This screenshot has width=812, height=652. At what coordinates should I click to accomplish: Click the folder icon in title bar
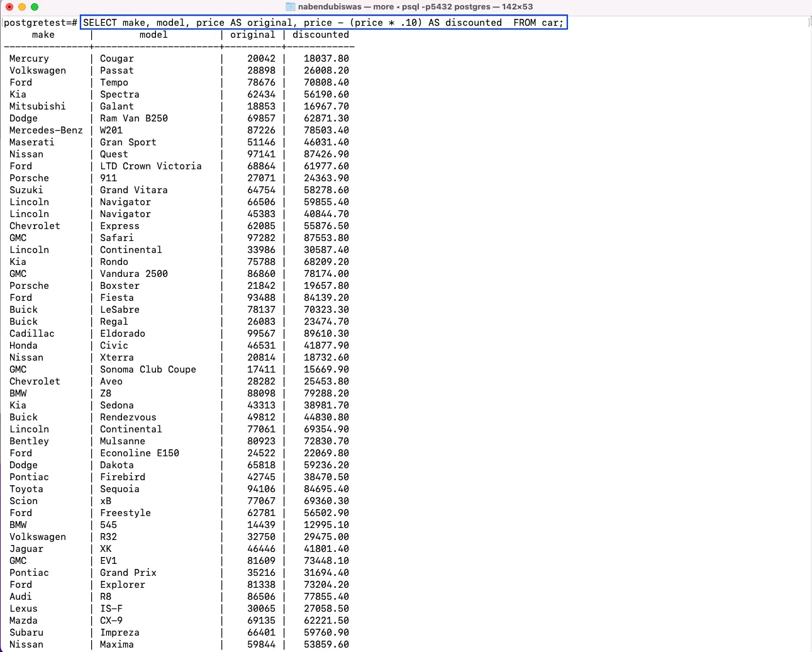[x=291, y=7]
